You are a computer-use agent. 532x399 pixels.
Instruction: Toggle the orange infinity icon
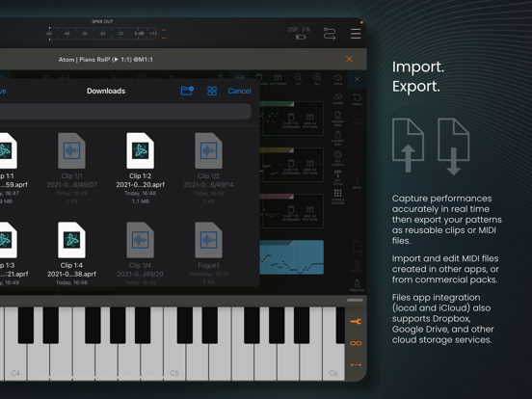pos(356,343)
